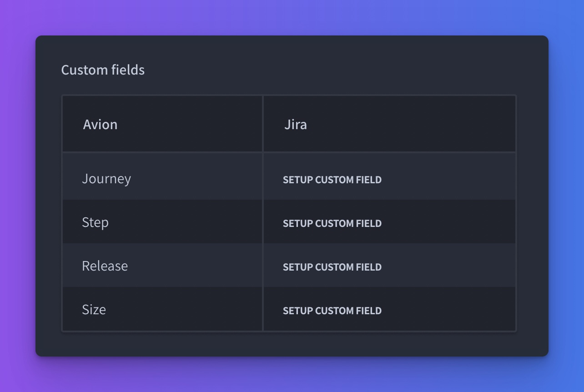
Task: Configure Jira custom field for Size
Action: (x=332, y=311)
